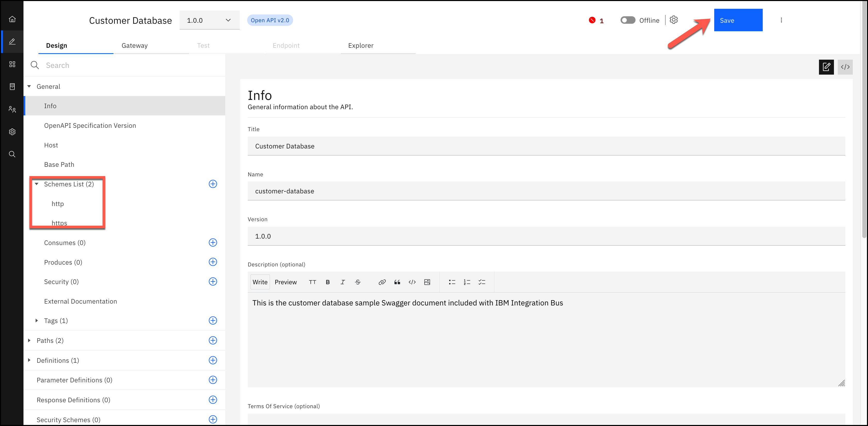The image size is (868, 426).
Task: Add a Response Definition with the plus icon
Action: pyautogui.click(x=213, y=400)
